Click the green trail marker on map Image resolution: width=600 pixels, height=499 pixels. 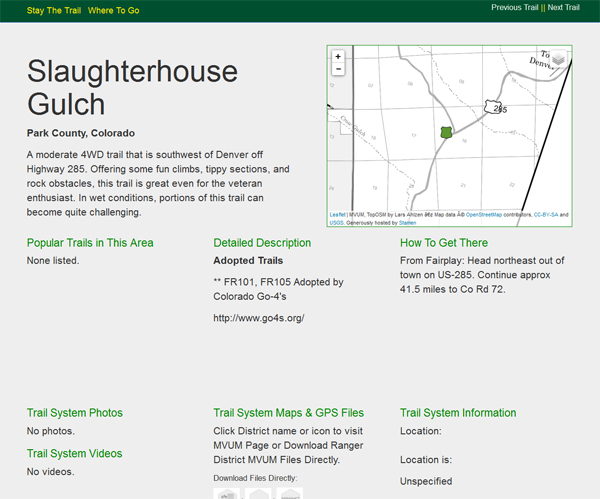[x=446, y=132]
